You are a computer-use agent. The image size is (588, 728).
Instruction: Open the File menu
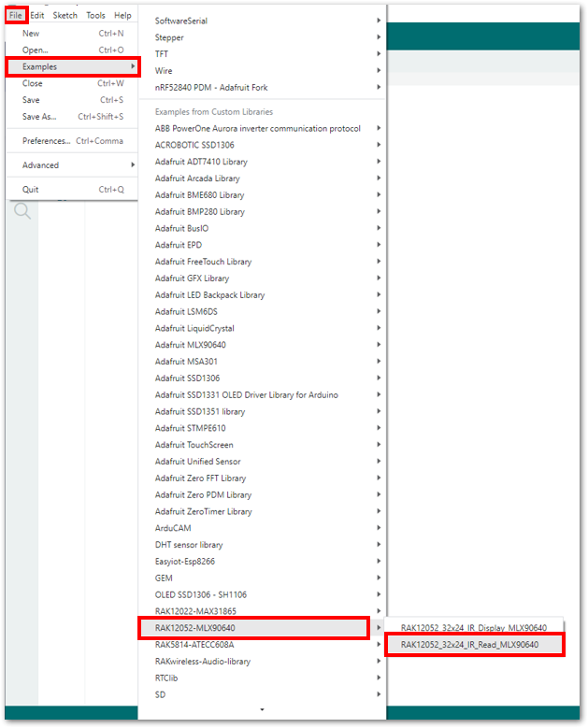(x=16, y=15)
